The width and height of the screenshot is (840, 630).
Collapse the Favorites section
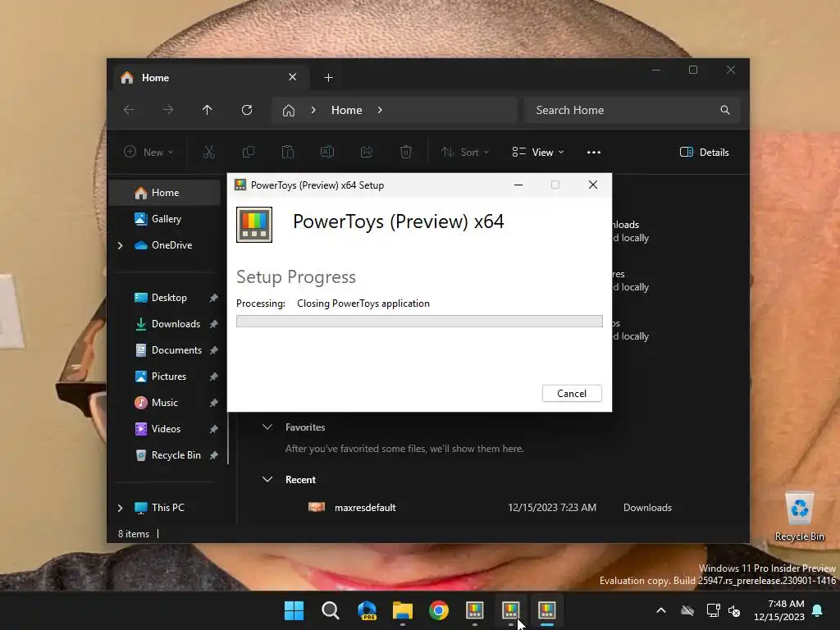(x=267, y=427)
